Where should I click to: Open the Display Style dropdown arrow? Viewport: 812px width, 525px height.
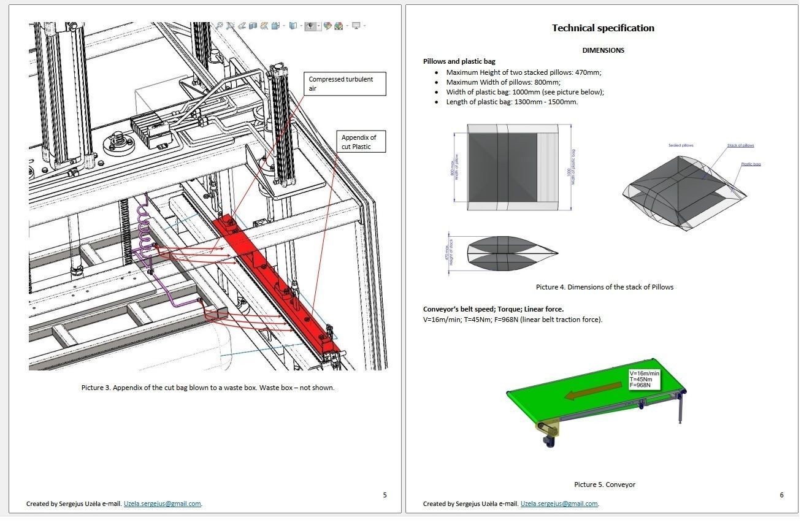(x=301, y=26)
